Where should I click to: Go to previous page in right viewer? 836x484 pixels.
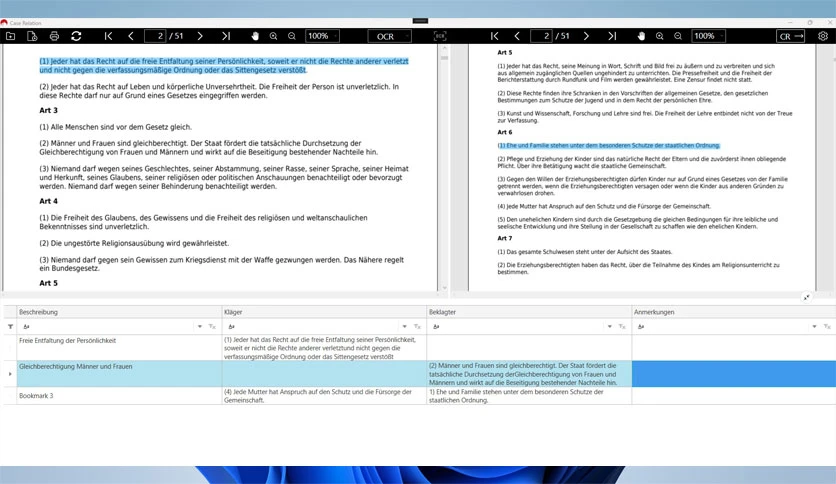pos(517,36)
